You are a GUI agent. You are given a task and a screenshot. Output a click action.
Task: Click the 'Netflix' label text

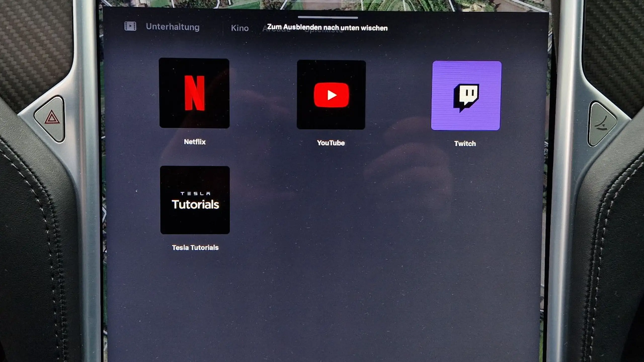[195, 142]
